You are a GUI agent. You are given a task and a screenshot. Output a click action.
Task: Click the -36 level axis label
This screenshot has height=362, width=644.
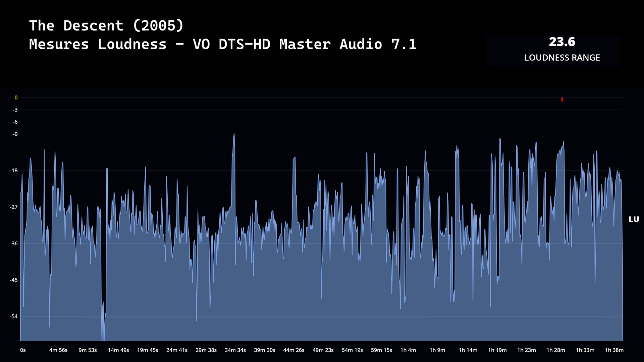click(x=14, y=243)
